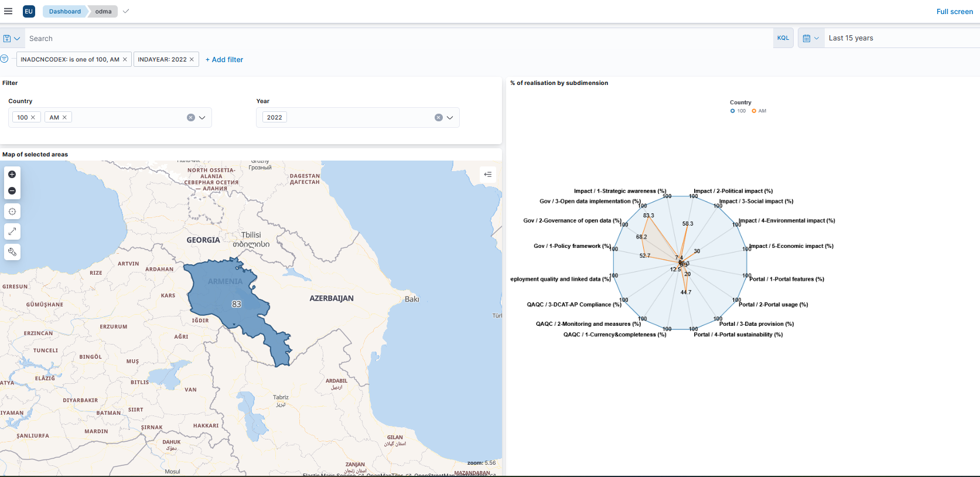Clear all selected countries in Country field

click(x=190, y=118)
